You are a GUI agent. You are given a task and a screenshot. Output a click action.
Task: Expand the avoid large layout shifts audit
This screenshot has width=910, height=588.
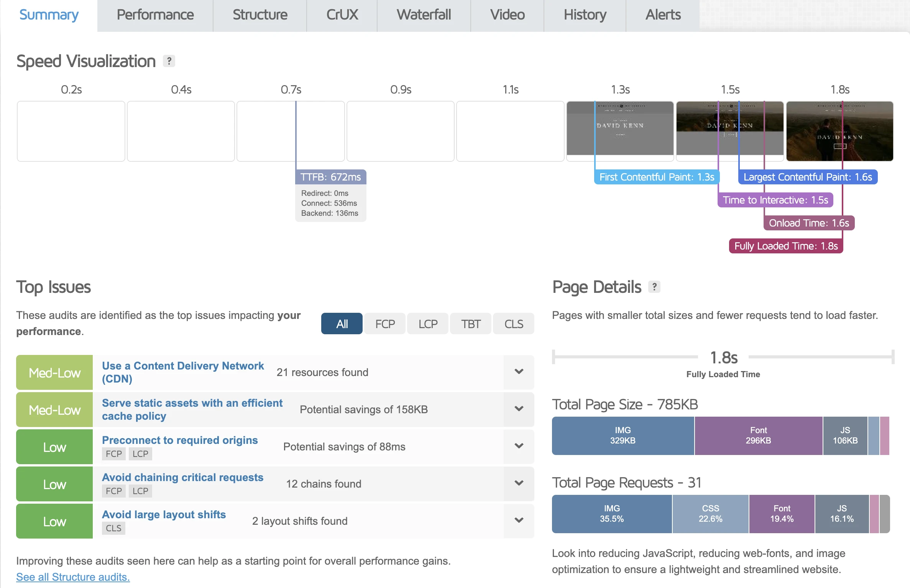pos(519,521)
